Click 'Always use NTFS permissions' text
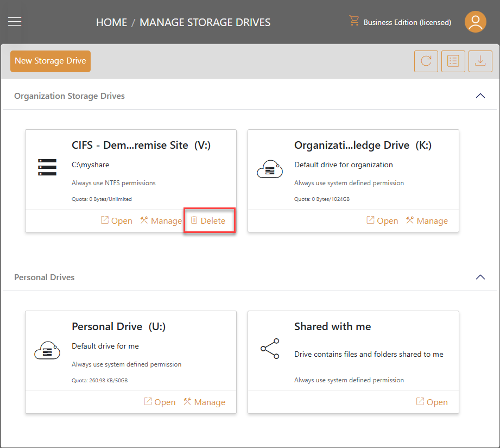 (113, 183)
